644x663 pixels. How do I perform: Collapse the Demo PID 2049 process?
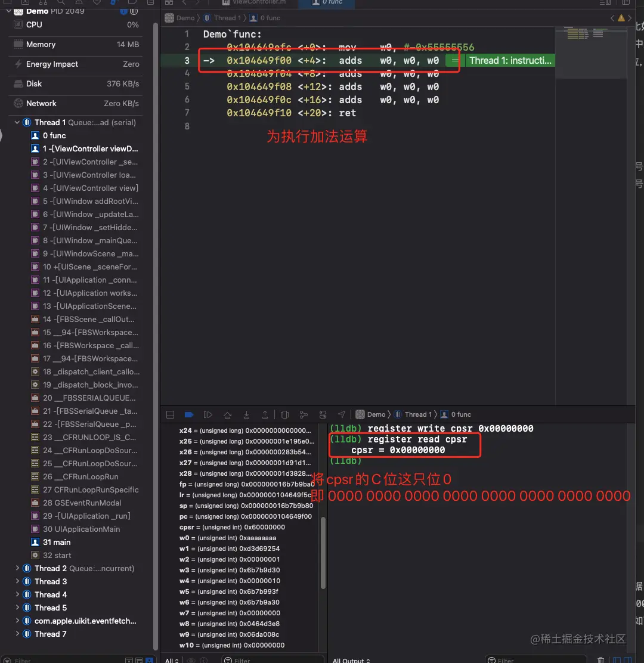click(8, 11)
